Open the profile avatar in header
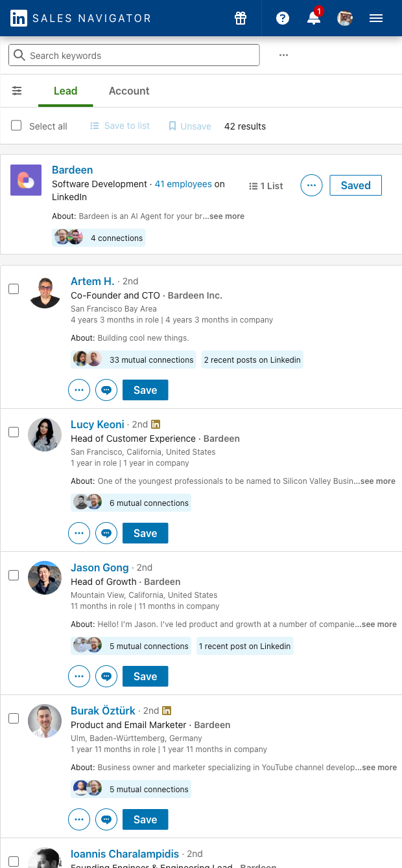402x868 pixels. [x=345, y=18]
